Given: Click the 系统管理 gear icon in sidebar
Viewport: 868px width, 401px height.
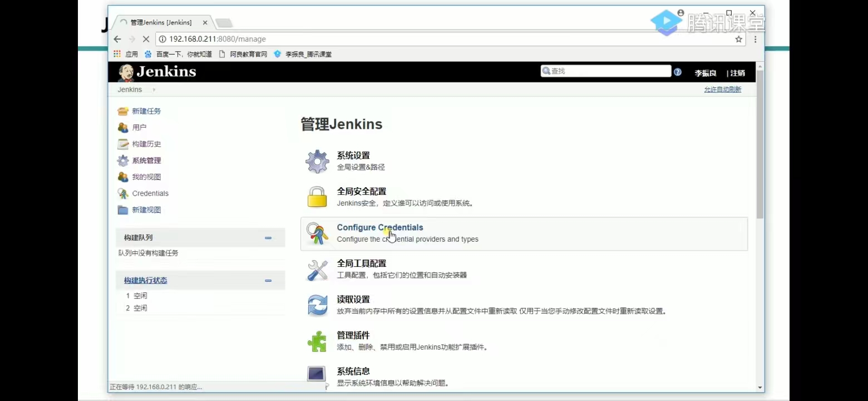Looking at the screenshot, I should pyautogui.click(x=123, y=160).
